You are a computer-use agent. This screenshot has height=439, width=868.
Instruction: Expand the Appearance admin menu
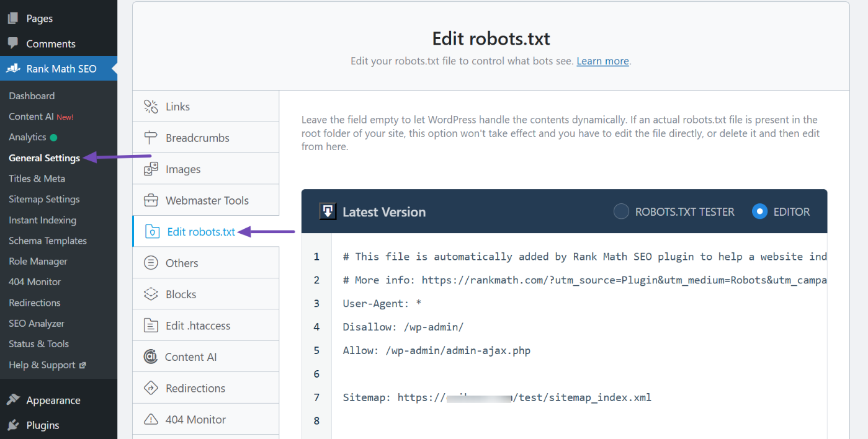[x=53, y=401]
